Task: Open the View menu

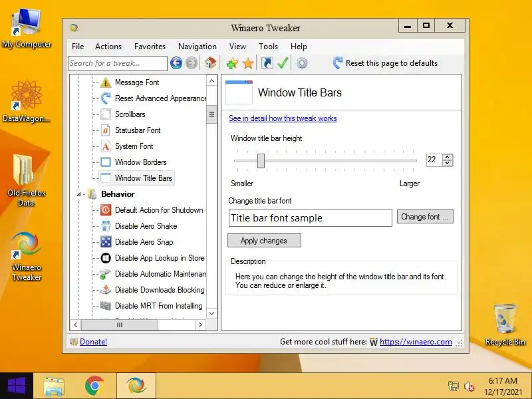Action: point(237,47)
